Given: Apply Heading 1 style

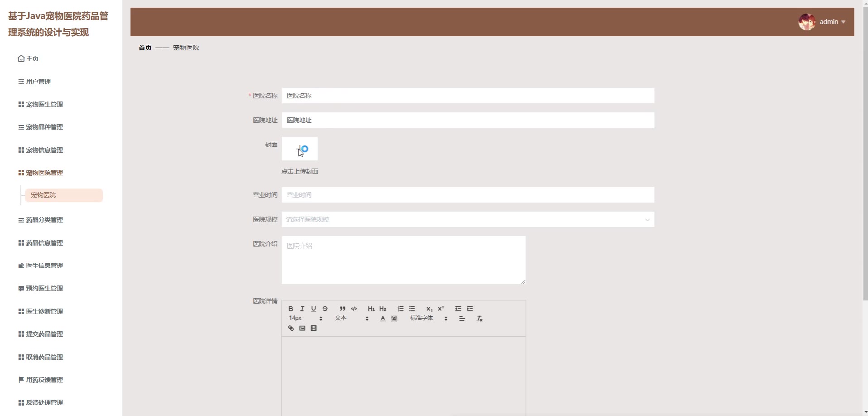Looking at the screenshot, I should pos(371,309).
